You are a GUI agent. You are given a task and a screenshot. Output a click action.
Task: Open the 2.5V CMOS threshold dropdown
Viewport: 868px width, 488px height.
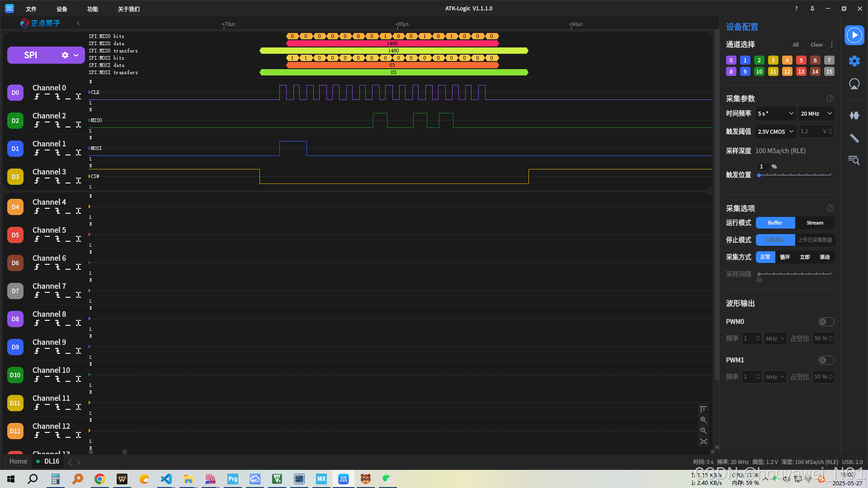pos(775,131)
